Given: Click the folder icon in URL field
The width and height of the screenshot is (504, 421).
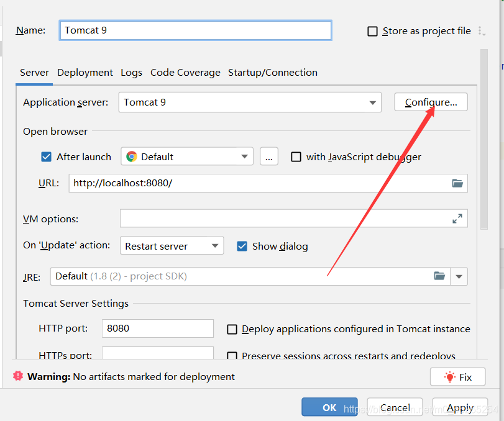Looking at the screenshot, I should (457, 183).
